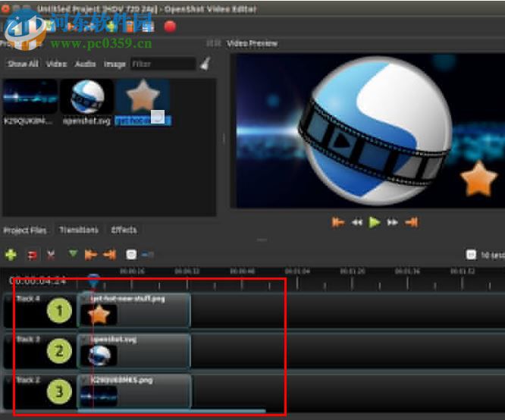Image resolution: width=505 pixels, height=420 pixels.
Task: Filter project files by Audio
Action: (85, 64)
